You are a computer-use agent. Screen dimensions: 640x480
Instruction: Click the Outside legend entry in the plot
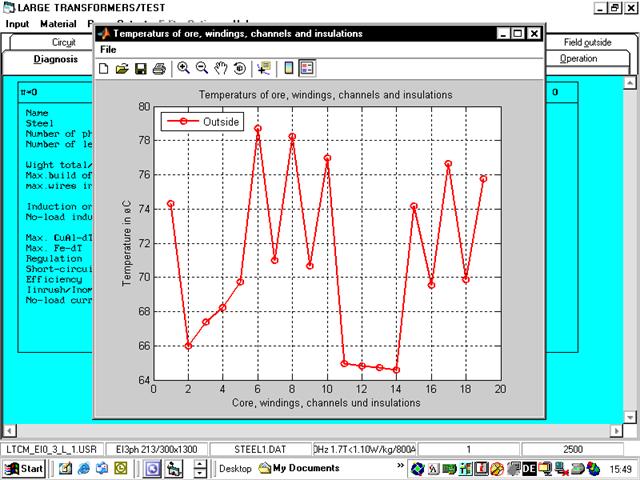click(x=202, y=122)
